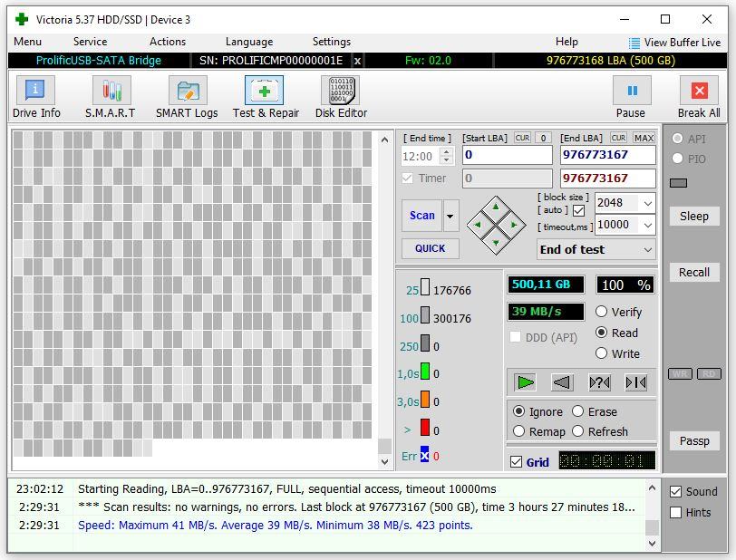Image resolution: width=736 pixels, height=560 pixels.
Task: Toggle the Grid checkbox
Action: 517,461
